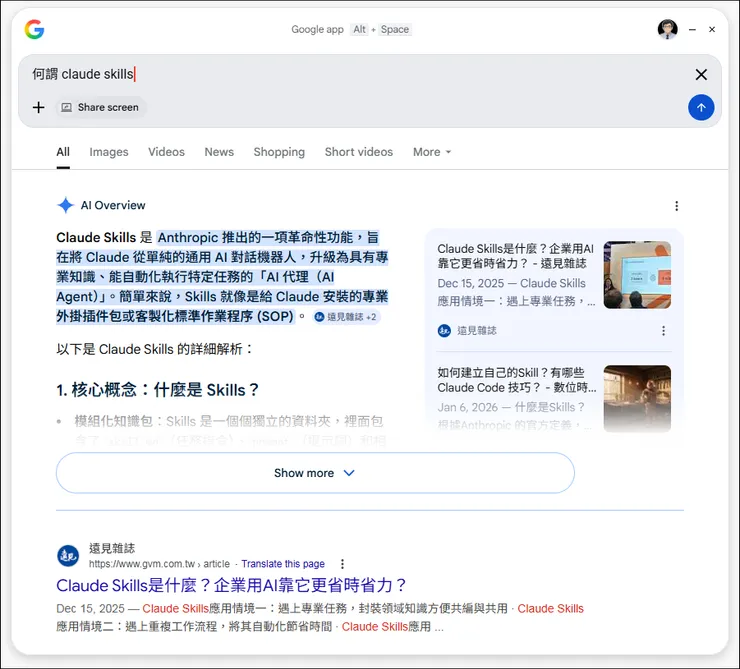
Task: Click heading 1. 核心概念：什麼是 Skills？
Action: point(157,390)
